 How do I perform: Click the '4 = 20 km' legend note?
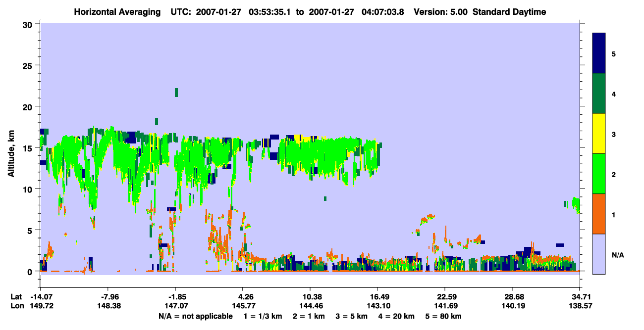point(397,316)
